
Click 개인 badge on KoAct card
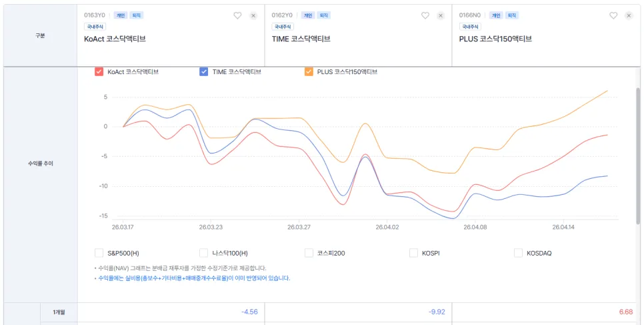pos(121,15)
